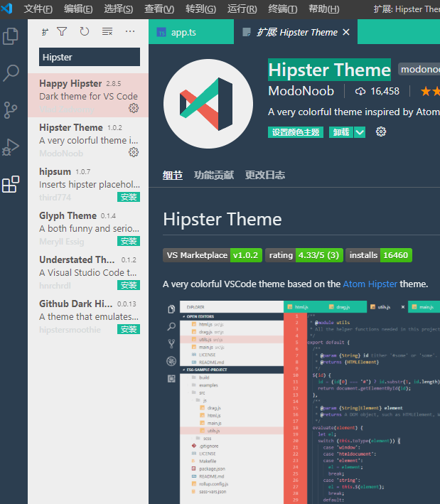Screen dimensions: 440x504
Task: Expand the uninstall dropdown arrow
Action: (360, 132)
